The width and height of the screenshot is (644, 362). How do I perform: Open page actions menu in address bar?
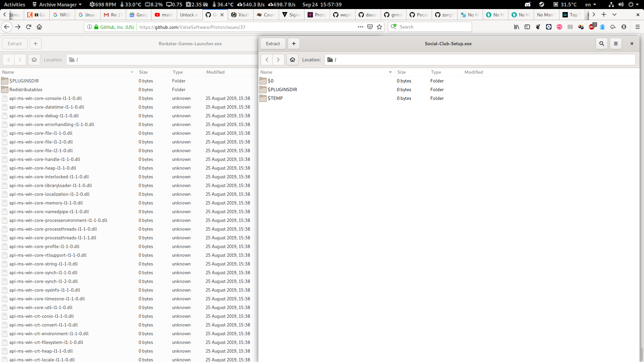pyautogui.click(x=361, y=27)
